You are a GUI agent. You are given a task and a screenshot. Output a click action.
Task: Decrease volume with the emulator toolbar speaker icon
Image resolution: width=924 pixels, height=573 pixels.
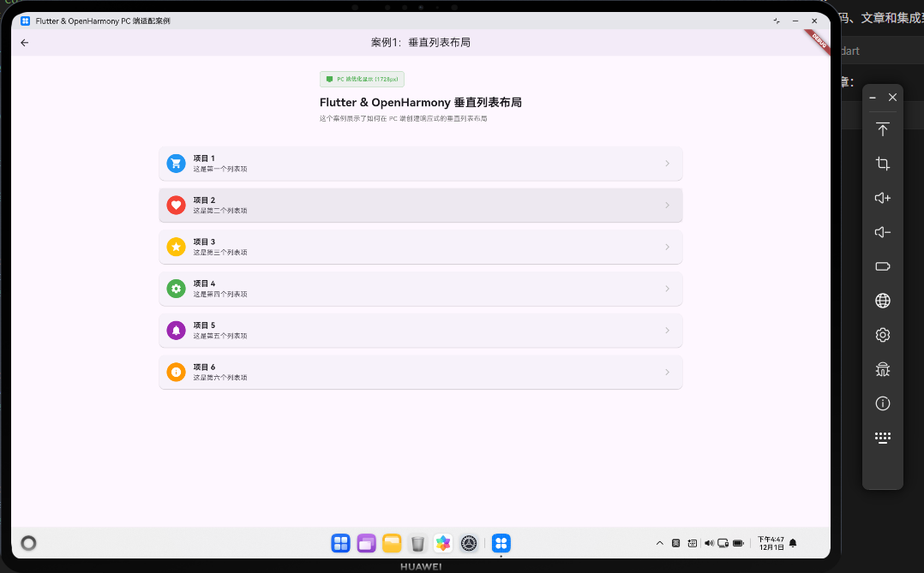coord(882,232)
